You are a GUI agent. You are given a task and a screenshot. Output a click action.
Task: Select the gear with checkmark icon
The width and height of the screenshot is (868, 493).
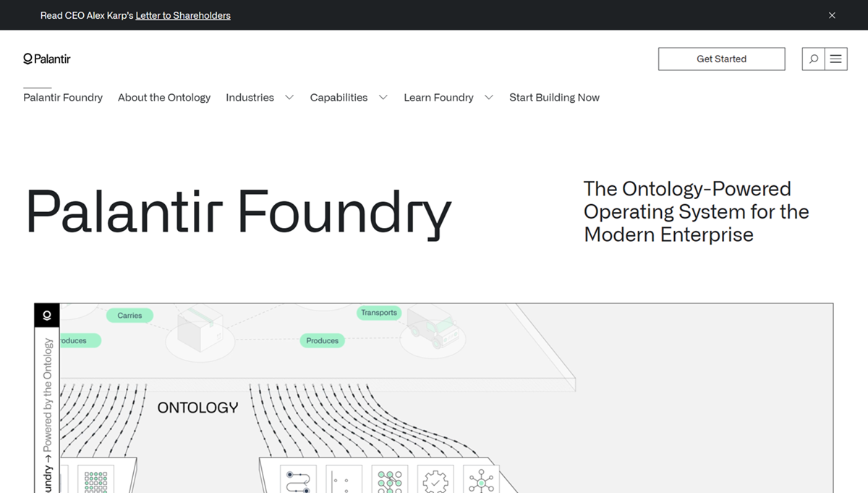pyautogui.click(x=435, y=481)
